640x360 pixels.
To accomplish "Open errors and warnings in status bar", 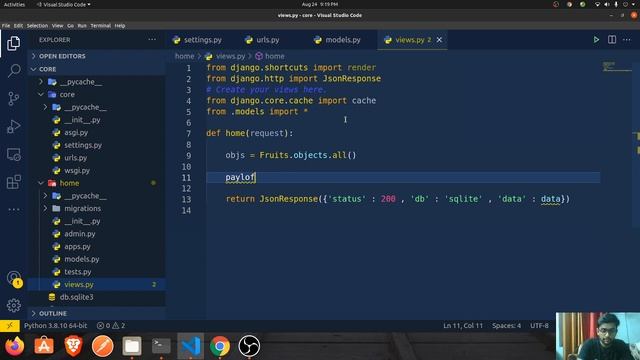I will coord(111,325).
